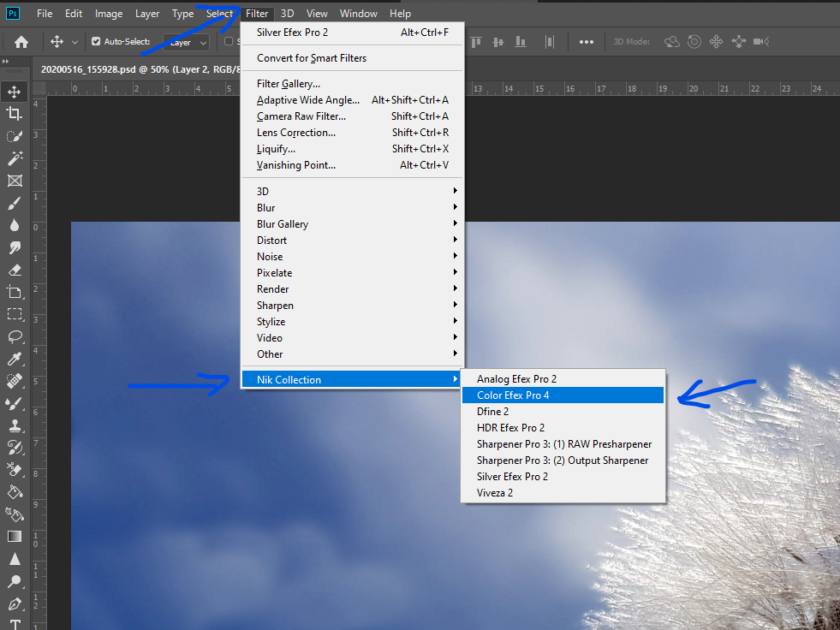Click the 3D Slide mode icon
840x630 pixels.
pyautogui.click(x=738, y=42)
